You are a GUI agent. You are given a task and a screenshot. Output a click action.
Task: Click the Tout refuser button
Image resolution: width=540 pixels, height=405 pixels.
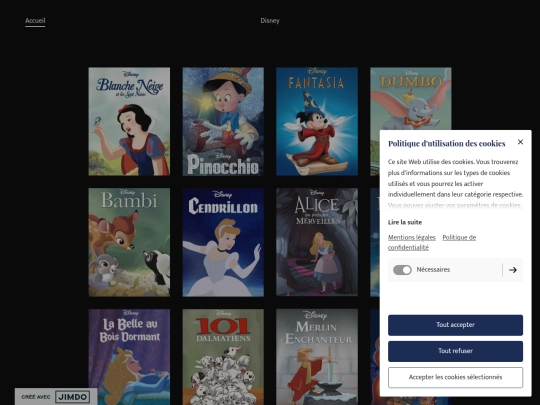point(455,351)
